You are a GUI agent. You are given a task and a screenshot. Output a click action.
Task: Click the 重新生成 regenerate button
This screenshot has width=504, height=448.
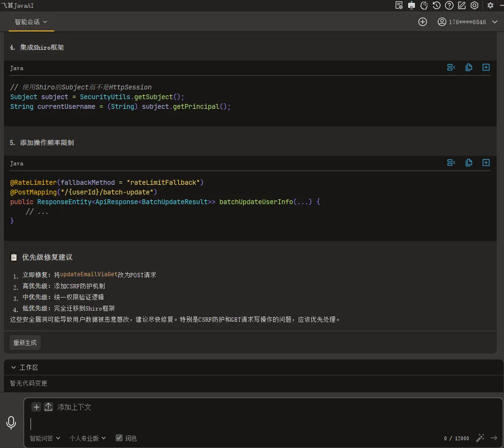click(x=25, y=343)
